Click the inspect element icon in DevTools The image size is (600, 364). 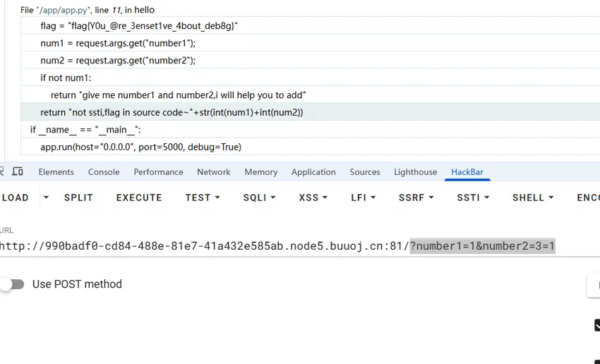click(x=1, y=171)
